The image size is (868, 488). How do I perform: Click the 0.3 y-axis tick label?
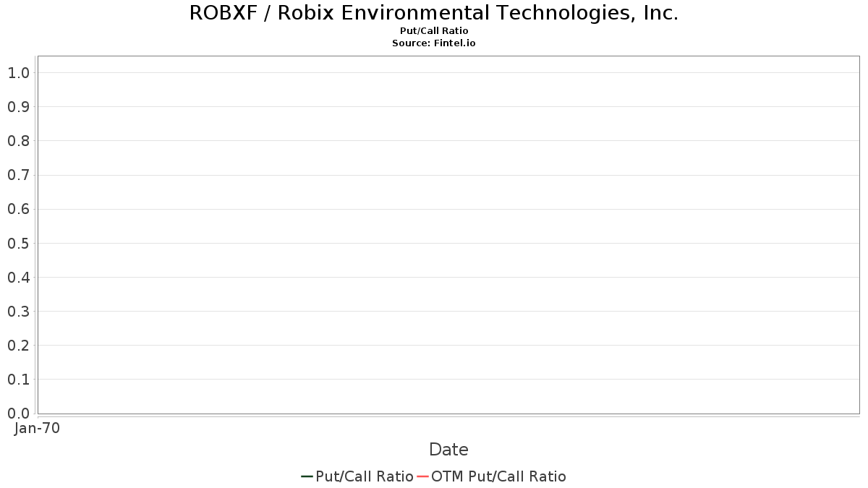click(18, 312)
